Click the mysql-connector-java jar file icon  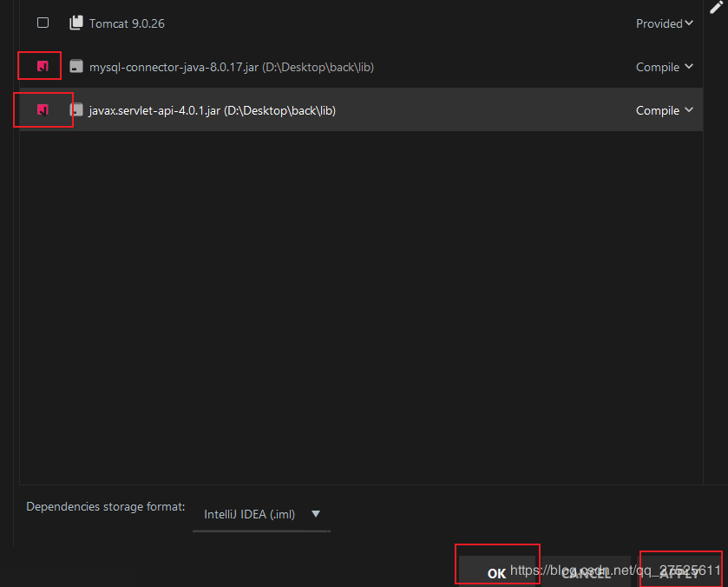point(77,67)
